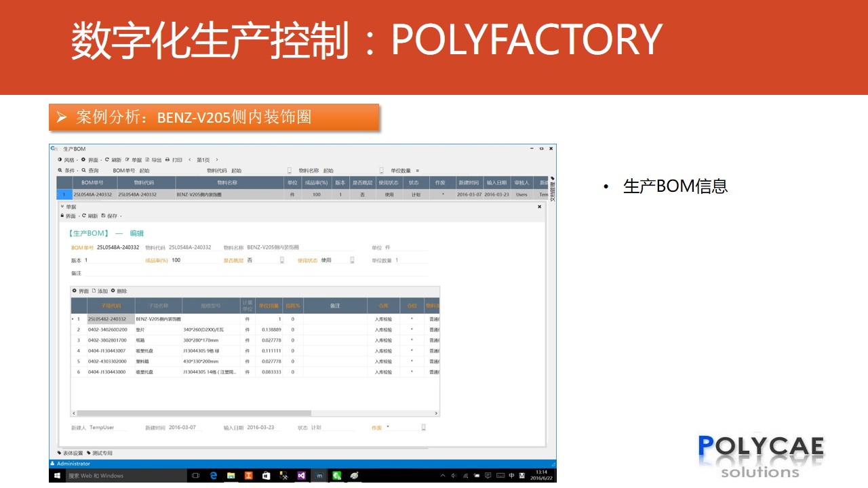868x488 pixels.
Task: Go to the previous page arrow
Action: tap(189, 160)
